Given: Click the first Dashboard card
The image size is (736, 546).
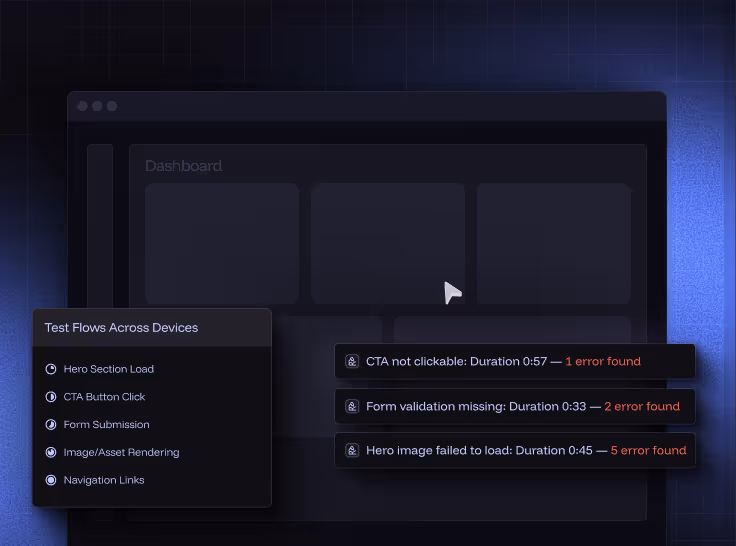Looking at the screenshot, I should tap(222, 244).
